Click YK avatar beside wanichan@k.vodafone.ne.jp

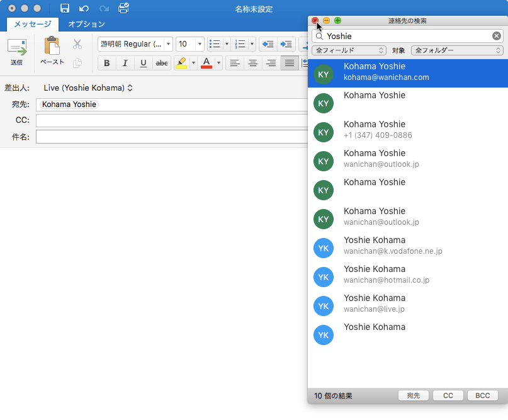(324, 248)
